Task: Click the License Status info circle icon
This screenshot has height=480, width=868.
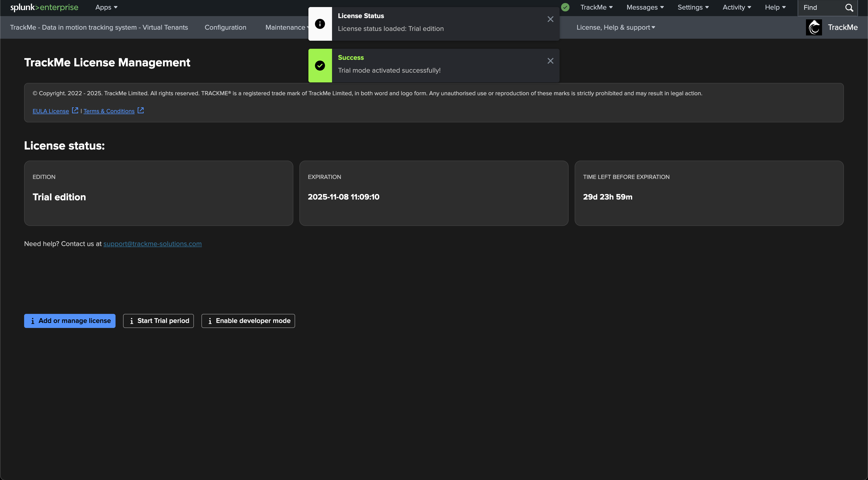Action: tap(320, 24)
